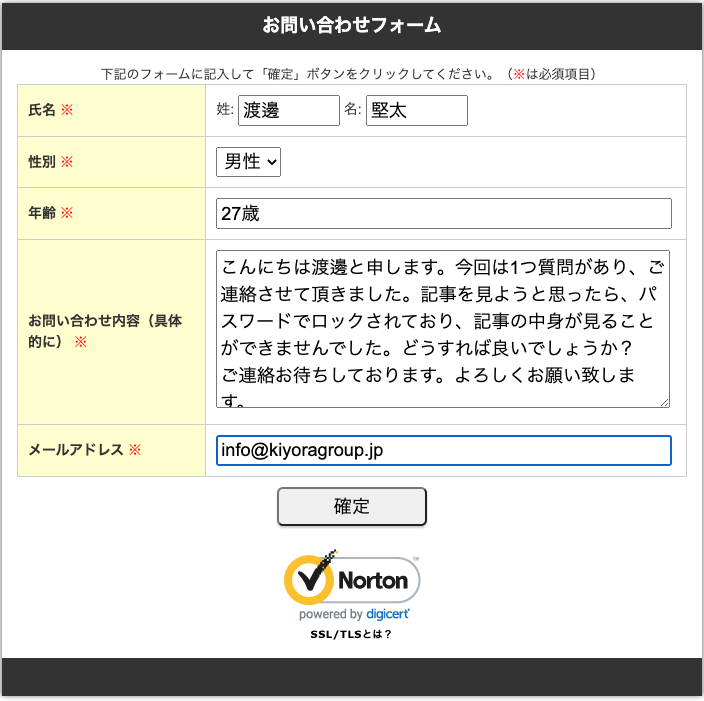Click the 名 (first name) input field
This screenshot has width=704, height=701.
point(417,110)
